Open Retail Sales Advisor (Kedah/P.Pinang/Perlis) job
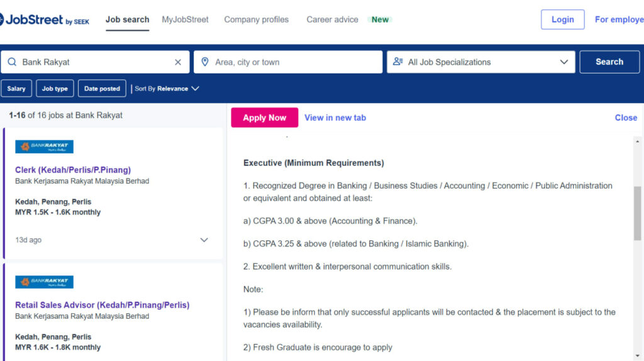 (103, 305)
